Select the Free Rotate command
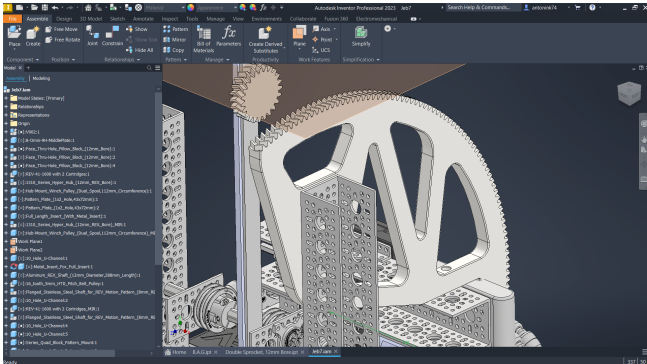This screenshot has height=364, width=647. [63, 40]
